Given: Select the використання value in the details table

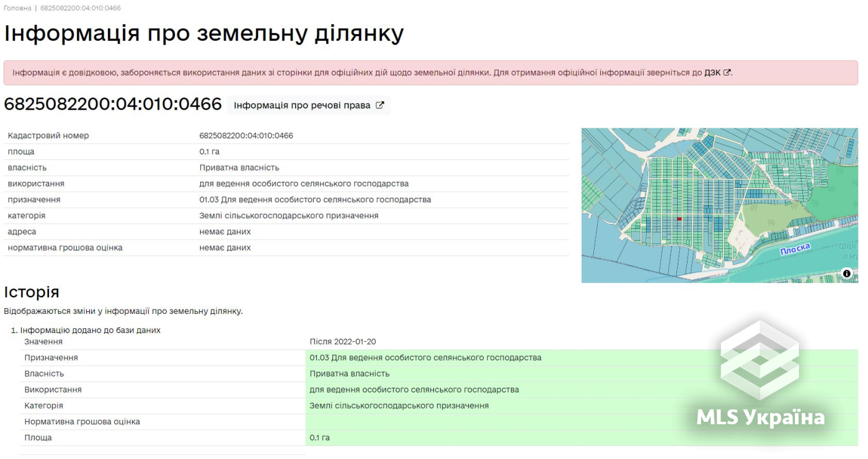Looking at the screenshot, I should 304,184.
